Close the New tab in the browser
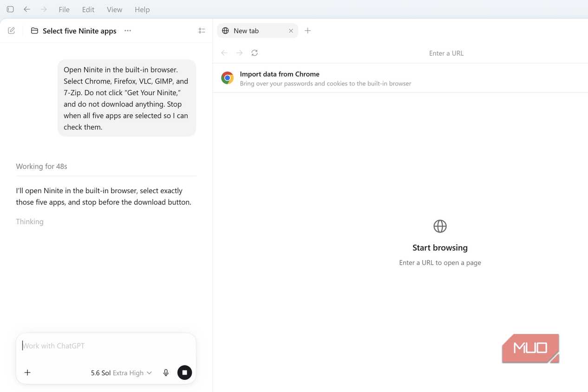588x392 pixels. 291,31
